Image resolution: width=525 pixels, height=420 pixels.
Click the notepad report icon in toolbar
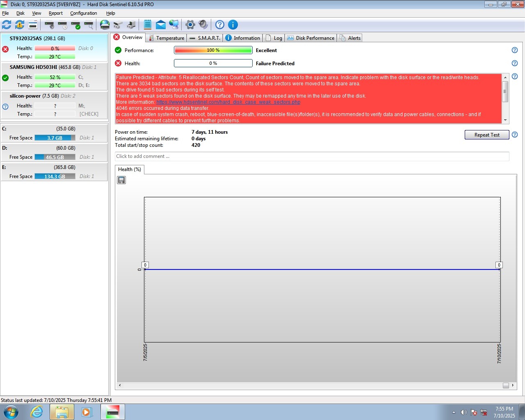[x=148, y=25]
